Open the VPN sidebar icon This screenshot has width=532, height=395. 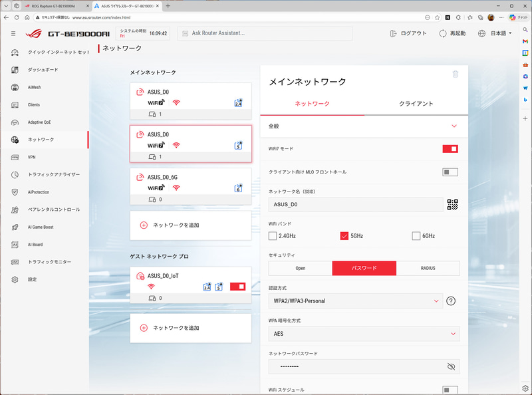tap(15, 157)
